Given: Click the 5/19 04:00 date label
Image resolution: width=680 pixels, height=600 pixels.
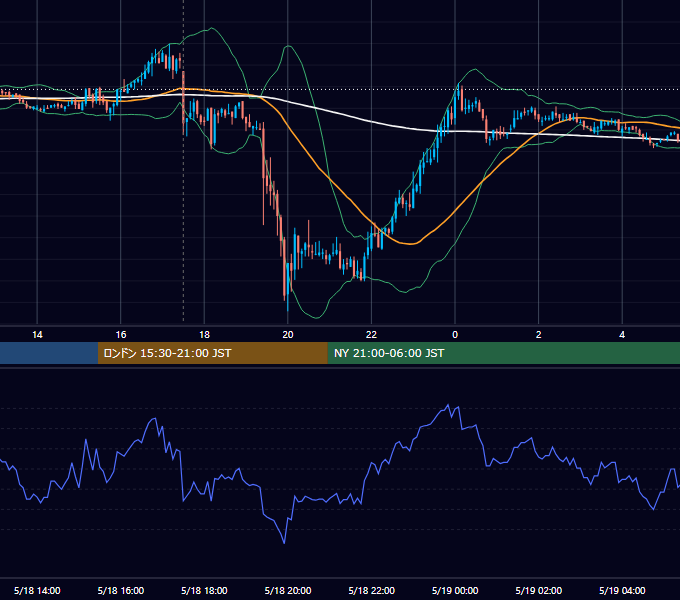Looking at the screenshot, I should pos(622,590).
